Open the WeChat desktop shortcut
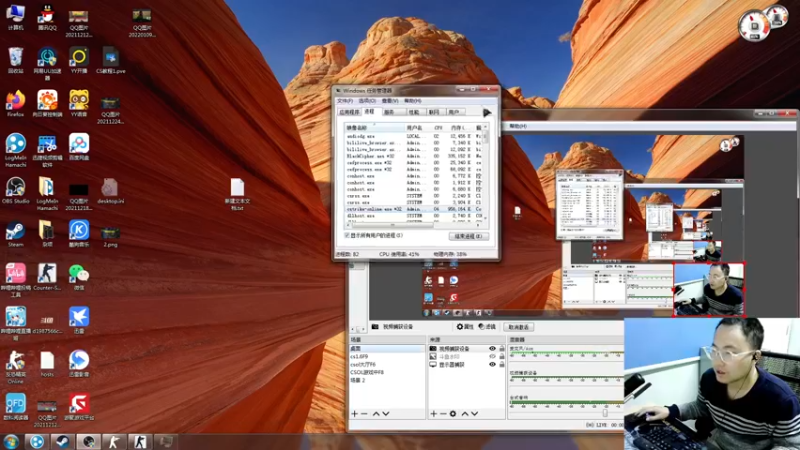800x450 pixels. coord(79,277)
